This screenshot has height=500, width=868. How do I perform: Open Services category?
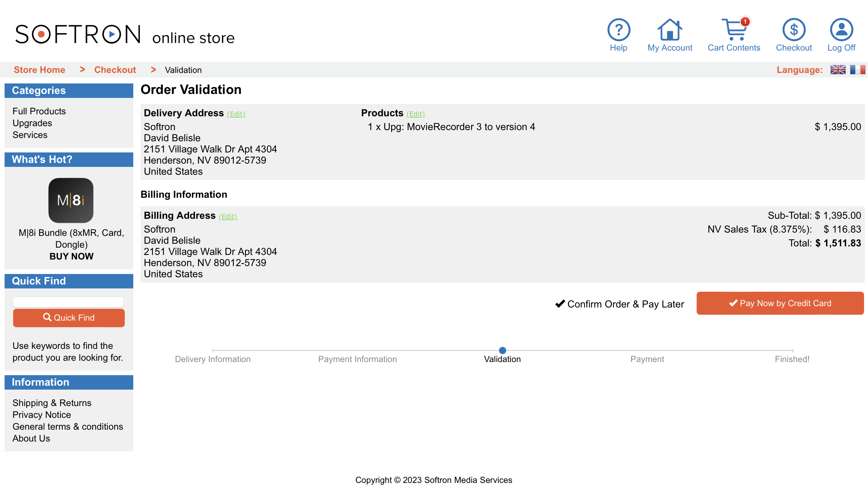click(x=30, y=135)
